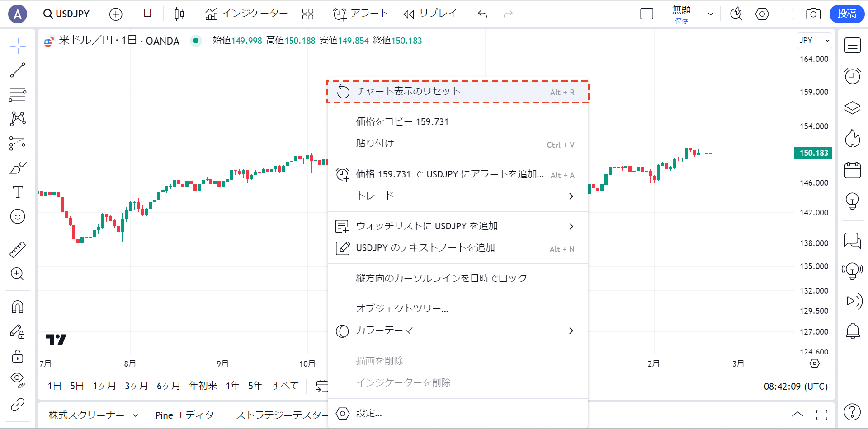Image resolution: width=868 pixels, height=429 pixels.
Task: Open the layout setup square icon
Action: 647,14
